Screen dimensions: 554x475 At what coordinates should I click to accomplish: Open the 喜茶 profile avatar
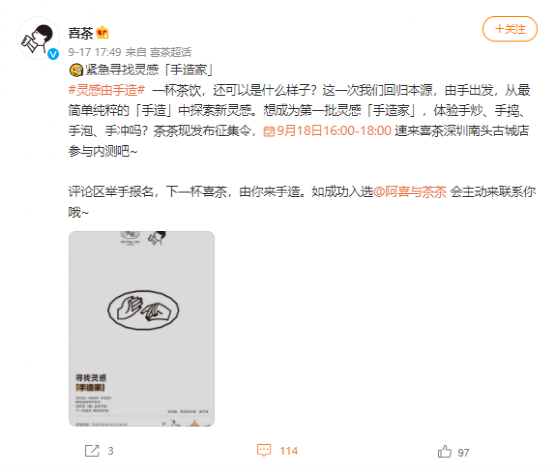38,38
